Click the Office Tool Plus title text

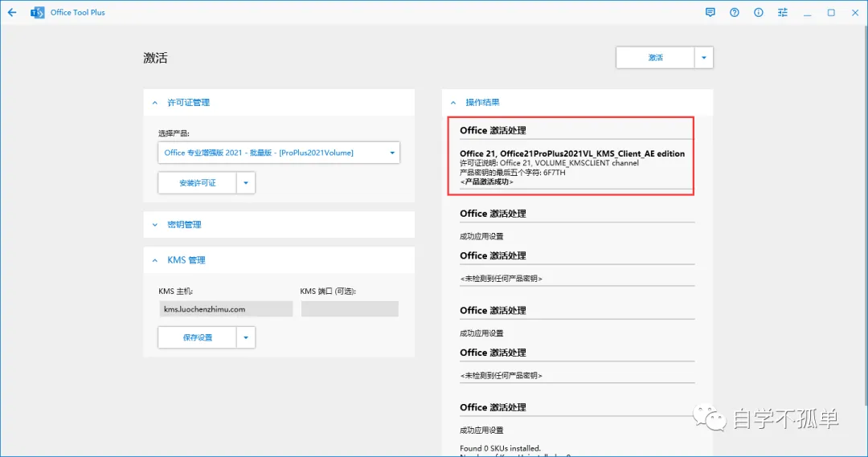[x=77, y=12]
